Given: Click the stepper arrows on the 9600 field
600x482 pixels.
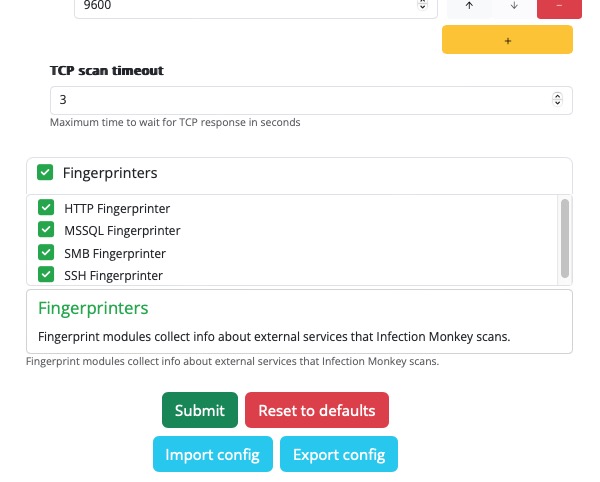Looking at the screenshot, I should click(422, 6).
